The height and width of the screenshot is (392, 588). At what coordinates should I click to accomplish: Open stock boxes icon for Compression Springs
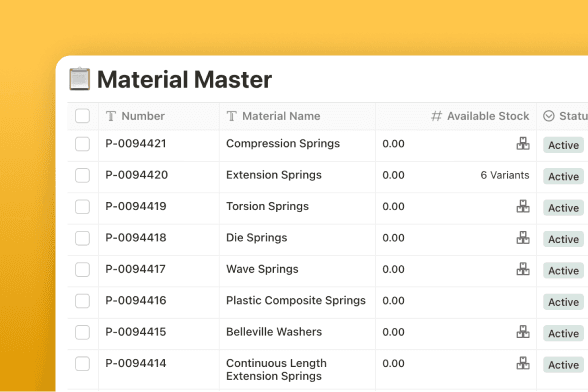[523, 144]
